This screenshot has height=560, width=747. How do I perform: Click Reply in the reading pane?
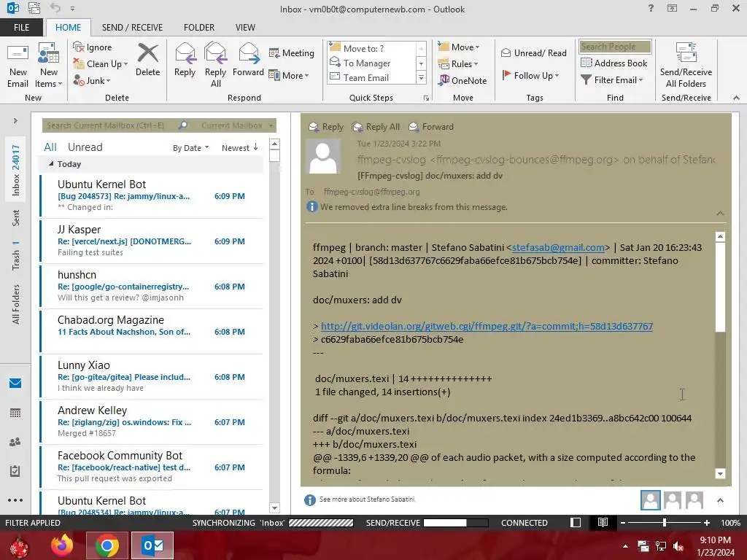326,127
